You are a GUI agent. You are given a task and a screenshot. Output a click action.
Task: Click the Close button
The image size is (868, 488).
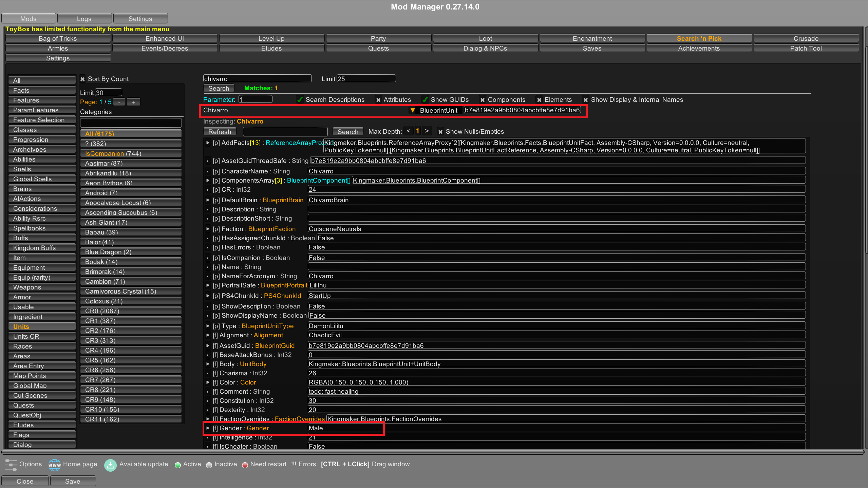tap(25, 481)
